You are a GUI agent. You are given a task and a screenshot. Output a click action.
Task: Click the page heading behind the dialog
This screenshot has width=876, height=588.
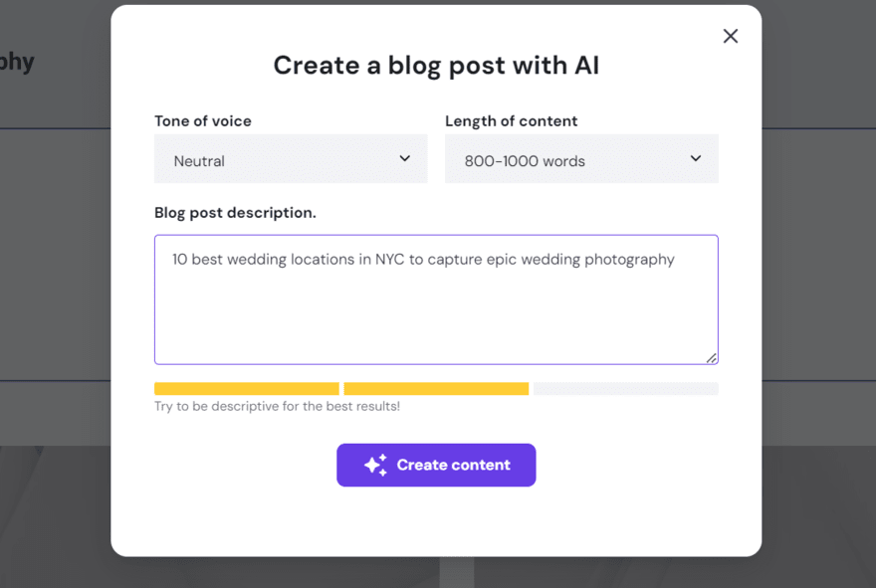[x=18, y=61]
